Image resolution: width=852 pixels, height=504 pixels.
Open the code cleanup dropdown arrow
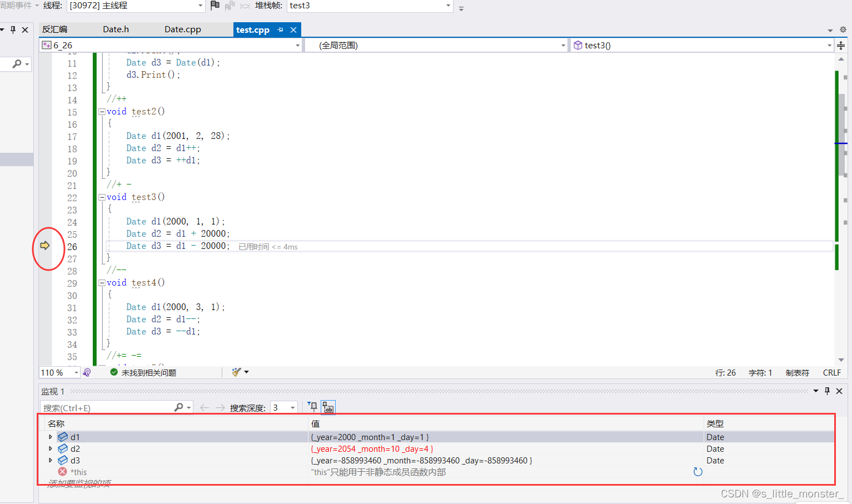(x=246, y=372)
